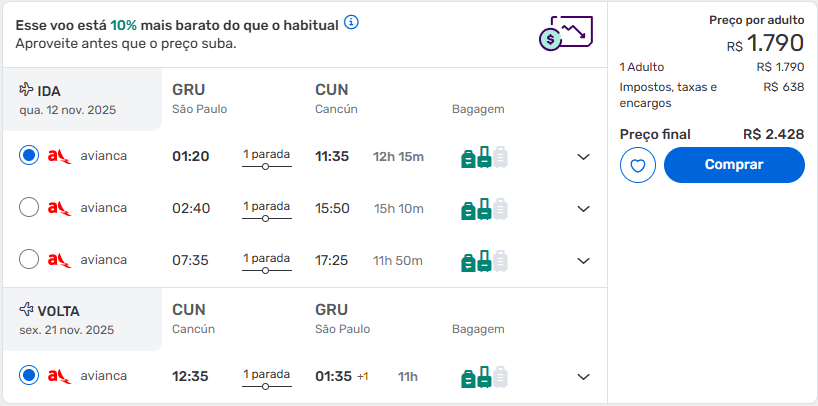818x406 pixels.
Task: Select the 01:20 avianca outbound flight
Action: coord(29,156)
